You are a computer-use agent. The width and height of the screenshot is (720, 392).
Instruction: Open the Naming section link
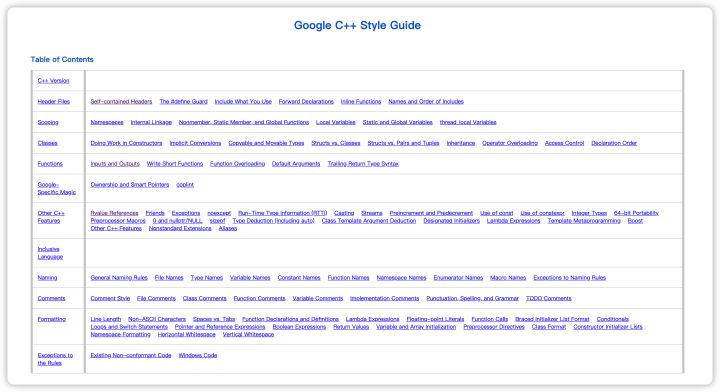pos(47,278)
